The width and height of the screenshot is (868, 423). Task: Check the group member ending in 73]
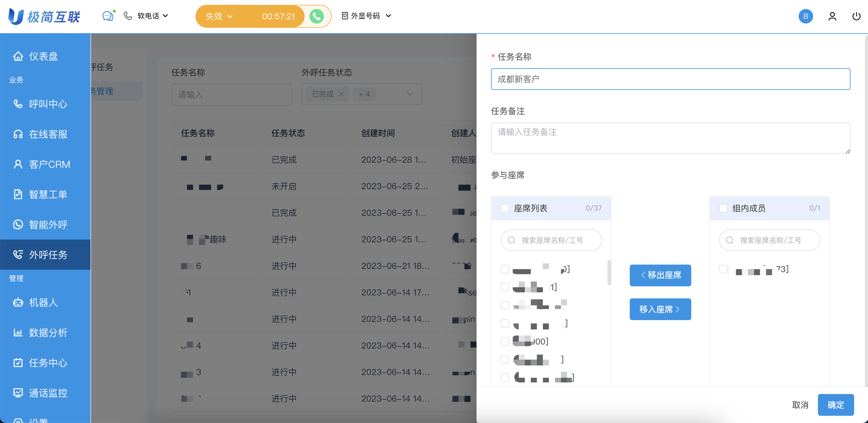click(x=723, y=269)
